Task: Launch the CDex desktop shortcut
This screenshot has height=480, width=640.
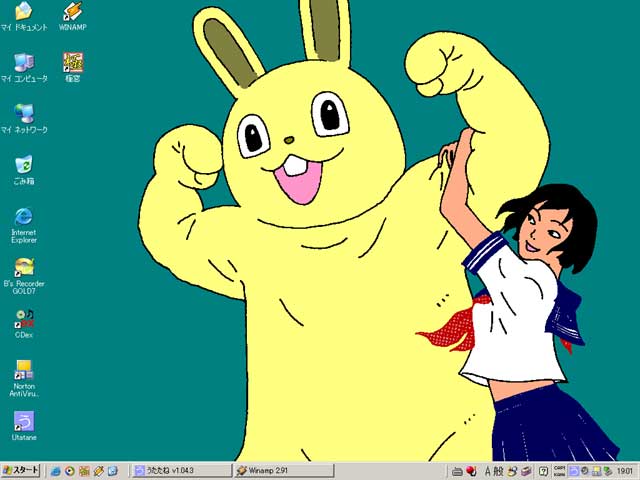Action: (24, 319)
